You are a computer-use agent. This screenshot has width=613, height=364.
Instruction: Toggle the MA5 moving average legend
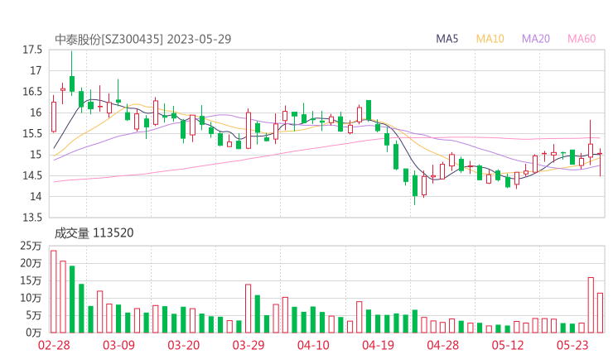pyautogui.click(x=448, y=39)
